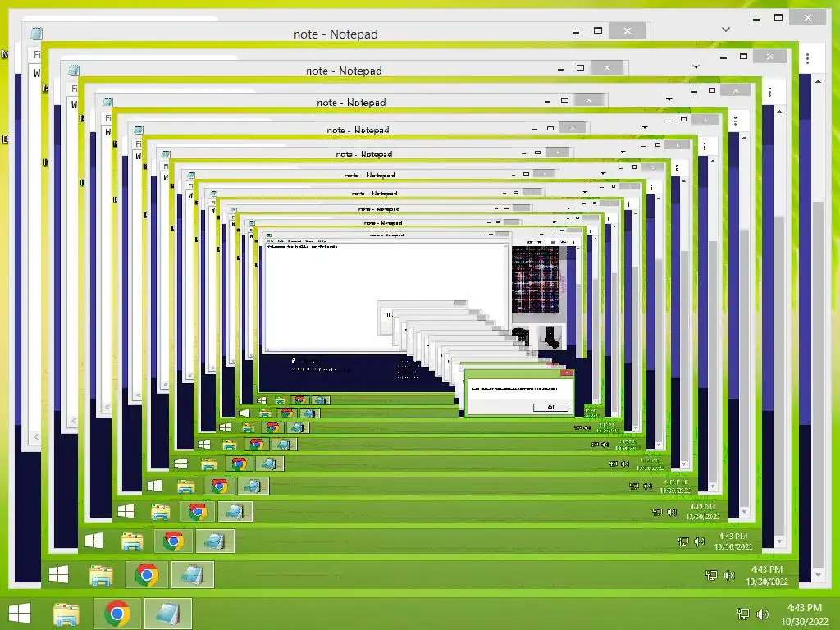Open File Explorer from the bottom-most taskbar
Image resolution: width=840 pixels, height=630 pixels.
click(x=66, y=614)
